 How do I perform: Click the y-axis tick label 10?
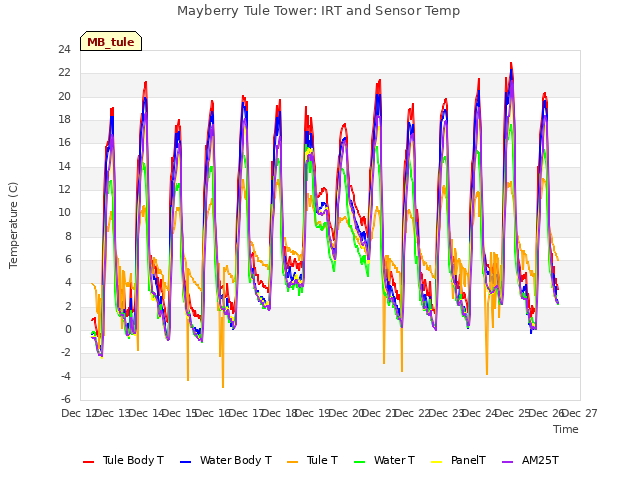tap(64, 213)
